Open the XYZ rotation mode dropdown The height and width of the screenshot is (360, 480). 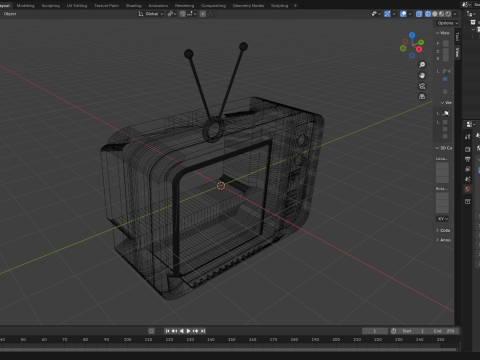click(x=442, y=219)
